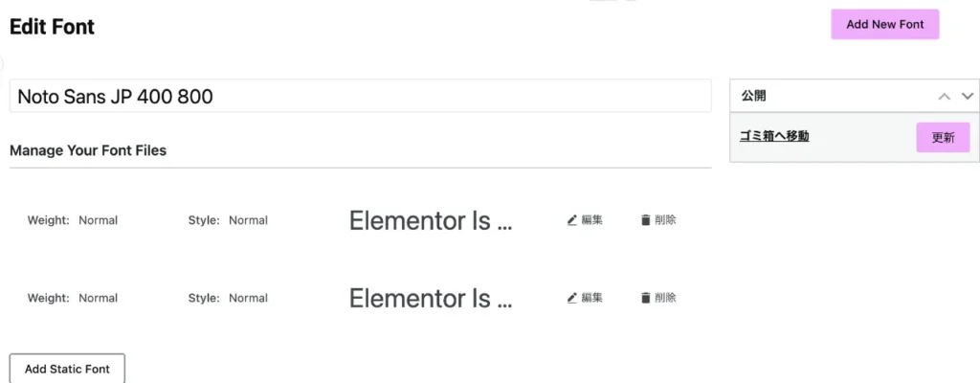Click the "Manage Your Font Files" heading
980x383 pixels.
[88, 150]
